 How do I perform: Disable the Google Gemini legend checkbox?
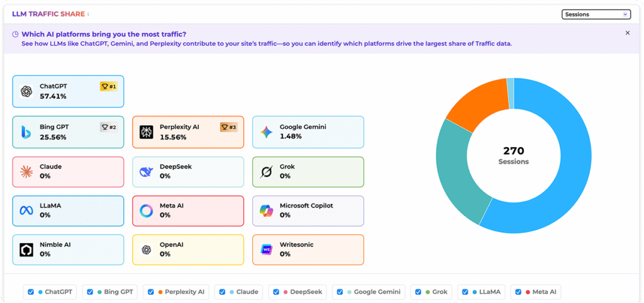click(x=340, y=292)
